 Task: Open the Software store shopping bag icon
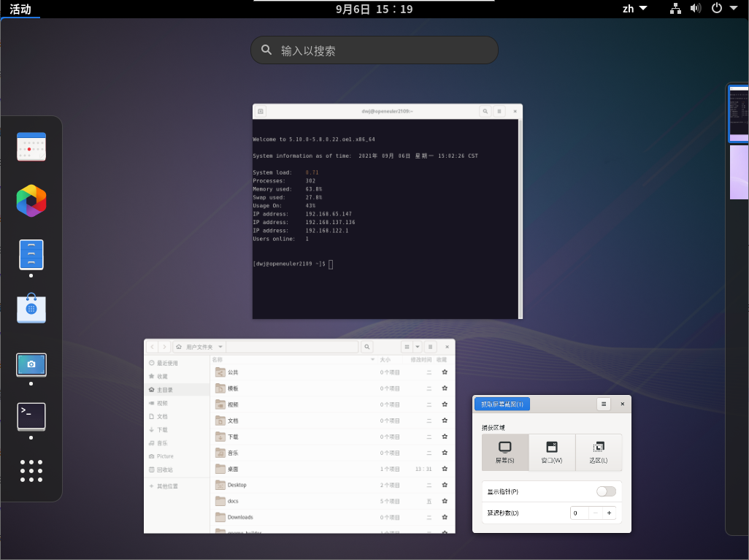coord(31,309)
